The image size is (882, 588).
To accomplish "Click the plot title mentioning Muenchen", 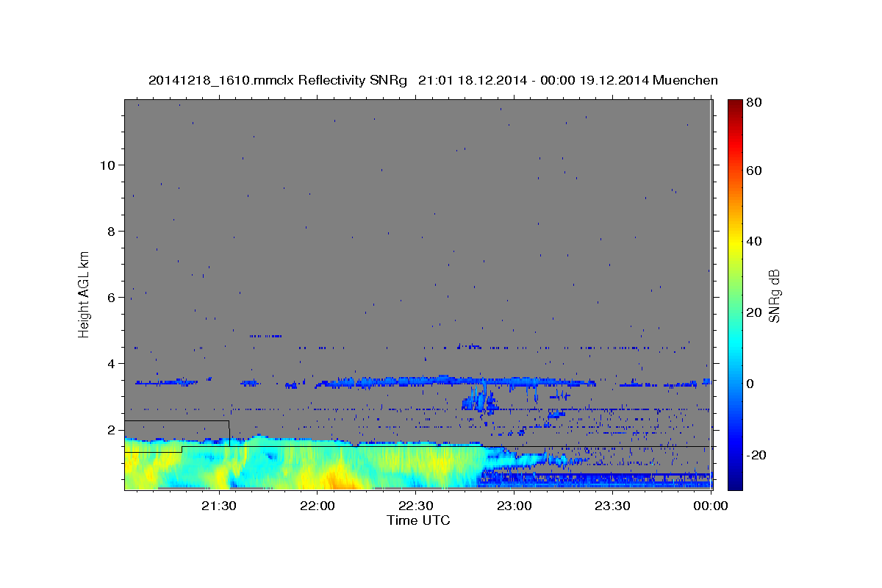I will pos(433,81).
